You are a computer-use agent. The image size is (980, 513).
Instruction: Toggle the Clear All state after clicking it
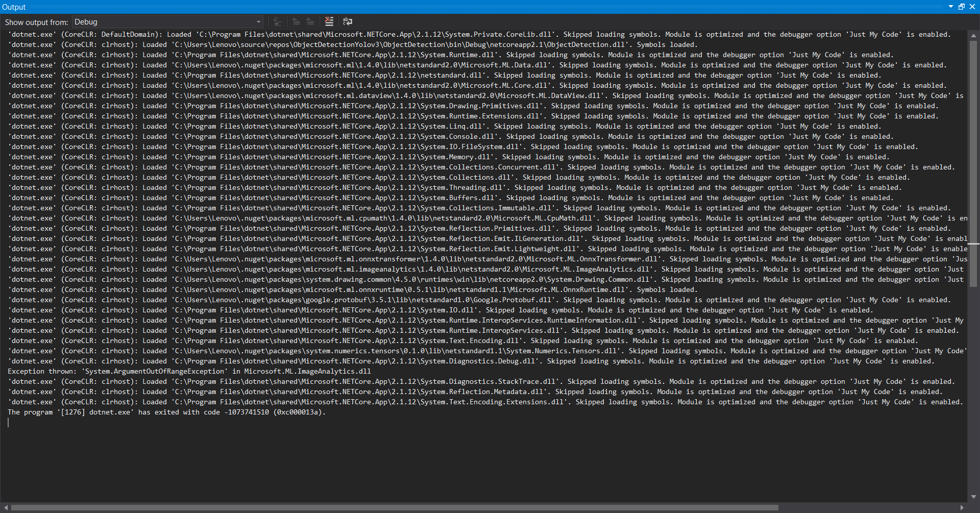(x=329, y=21)
